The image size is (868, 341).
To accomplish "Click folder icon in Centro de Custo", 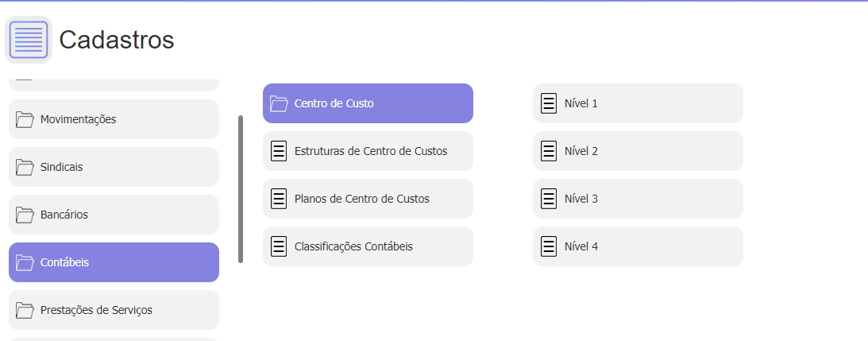I will click(x=279, y=103).
